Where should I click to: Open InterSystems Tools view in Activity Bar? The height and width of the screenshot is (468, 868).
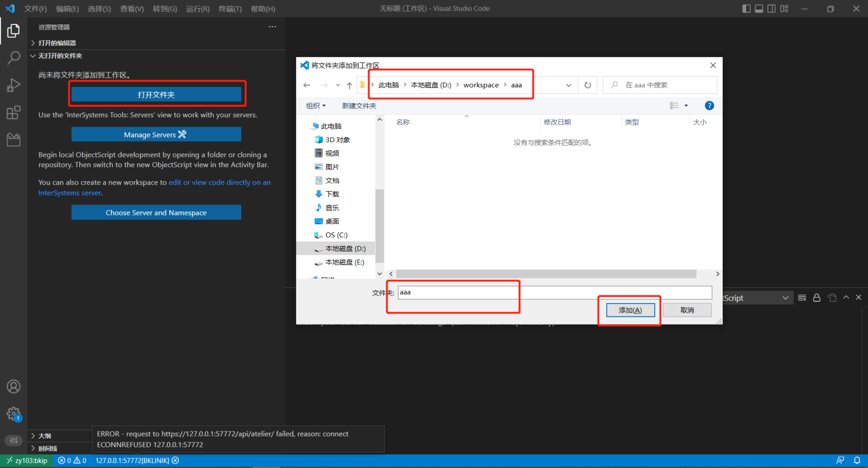click(14, 140)
